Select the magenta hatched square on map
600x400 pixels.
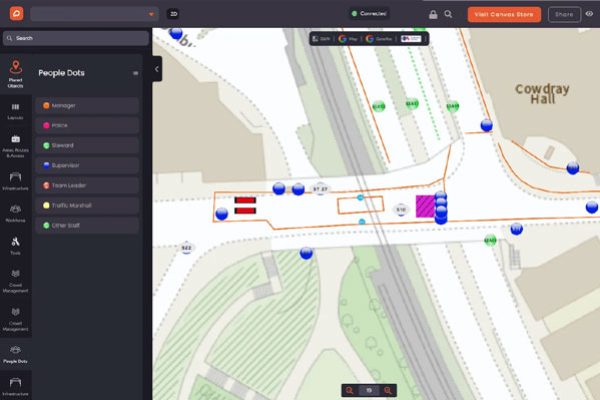425,206
